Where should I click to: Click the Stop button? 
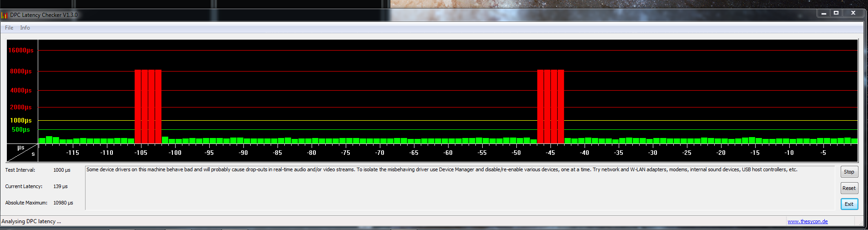coord(849,172)
